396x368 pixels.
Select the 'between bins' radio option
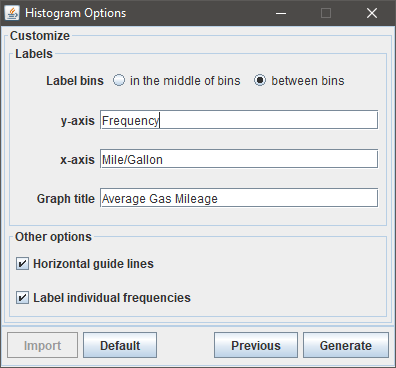(260, 81)
